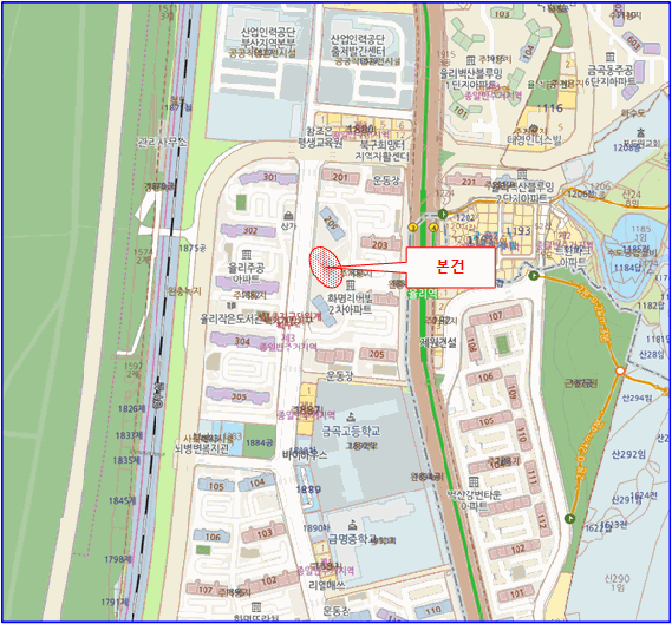Click the 금명중학교 name label
Image resolution: width=672 pixels, height=624 pixels.
pos(352,538)
